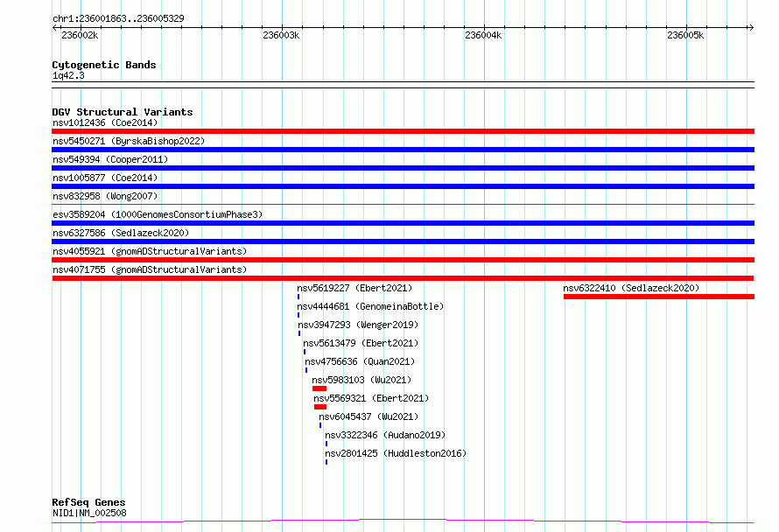Click nsv6327586 (Sedlazeck2020) label
The image size is (779, 532).
tap(121, 233)
